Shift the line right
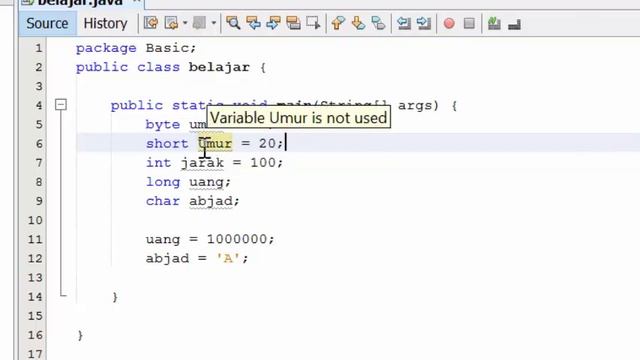Viewport: 640px width, 360px height. [x=424, y=23]
